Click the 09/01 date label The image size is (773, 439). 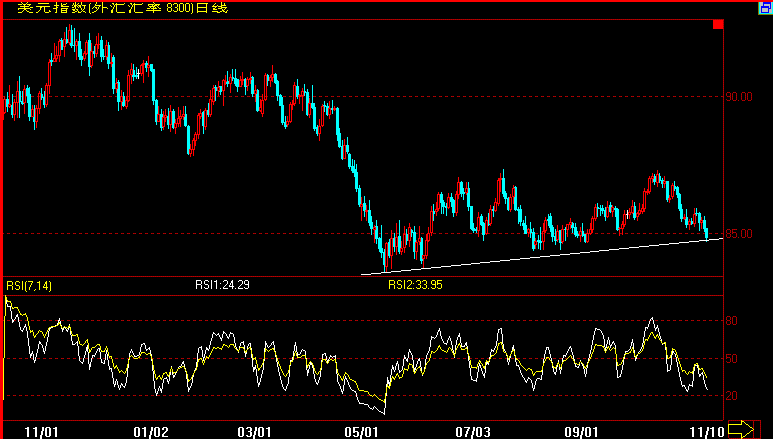click(581, 433)
